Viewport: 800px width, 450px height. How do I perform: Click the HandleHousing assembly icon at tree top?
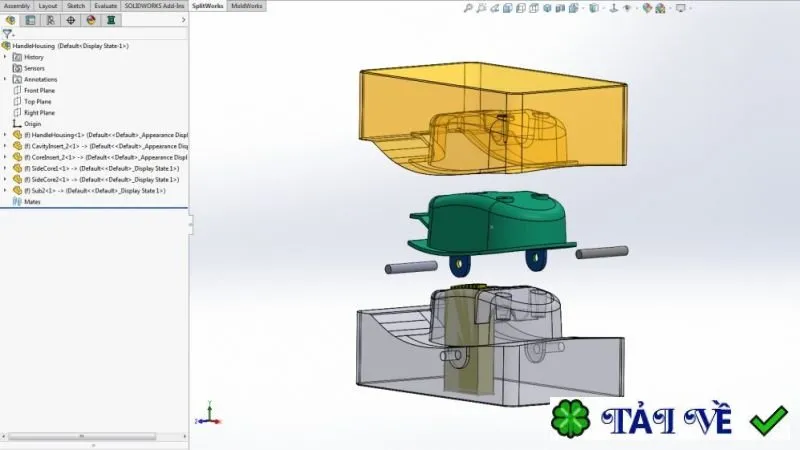6,46
